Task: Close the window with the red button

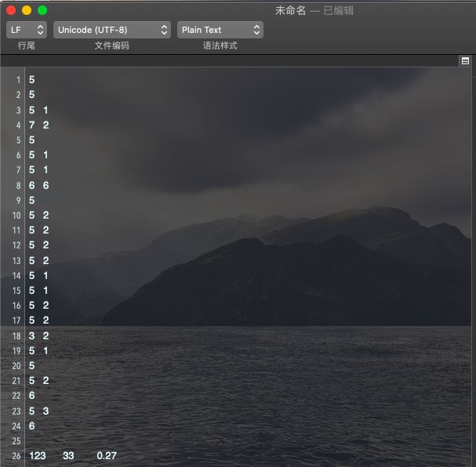Action: coord(11,10)
